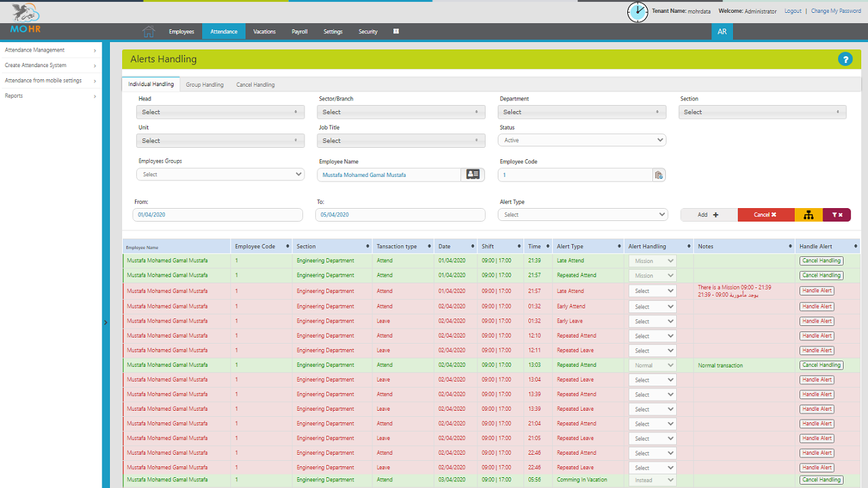Open the Unit dropdown
The width and height of the screenshot is (868, 488).
[220, 140]
